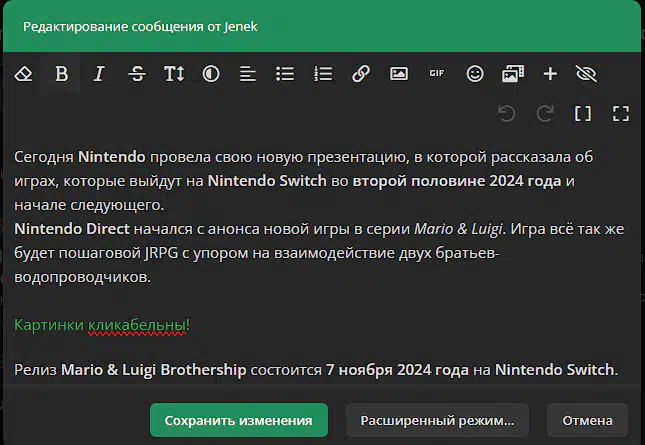Toggle BB-code mode with brackets icon
This screenshot has height=445, width=645.
[x=583, y=114]
